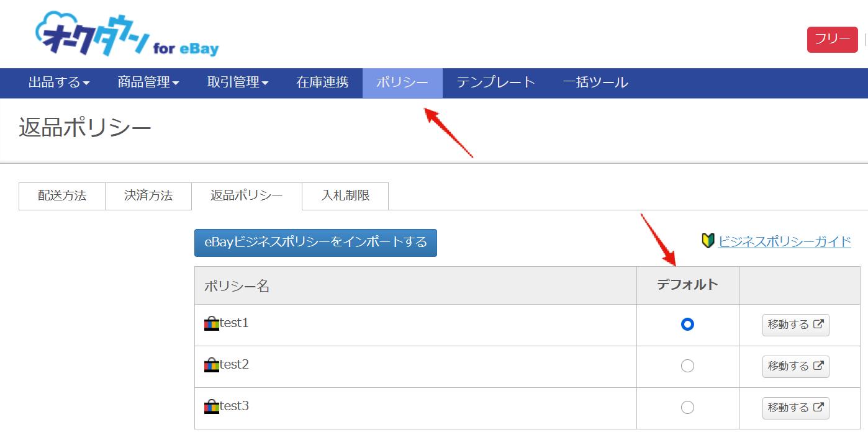Go to the テンプレート menu
The width and height of the screenshot is (868, 435).
(495, 83)
